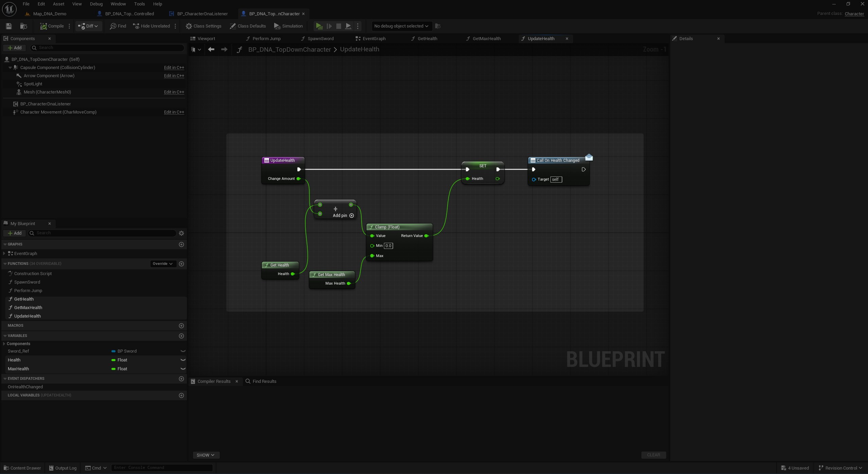The width and height of the screenshot is (868, 474).
Task: Click Health variable green color pill
Action: [113, 360]
